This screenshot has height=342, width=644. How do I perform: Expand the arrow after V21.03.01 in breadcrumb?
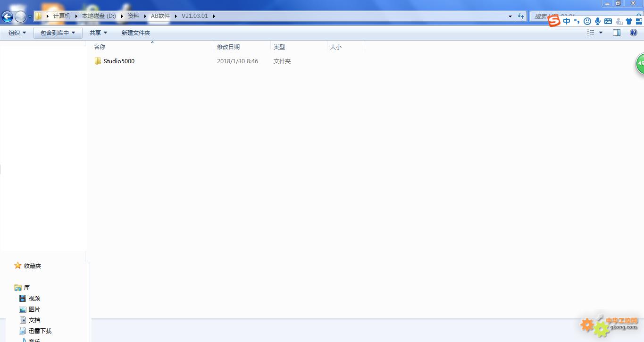pos(214,16)
